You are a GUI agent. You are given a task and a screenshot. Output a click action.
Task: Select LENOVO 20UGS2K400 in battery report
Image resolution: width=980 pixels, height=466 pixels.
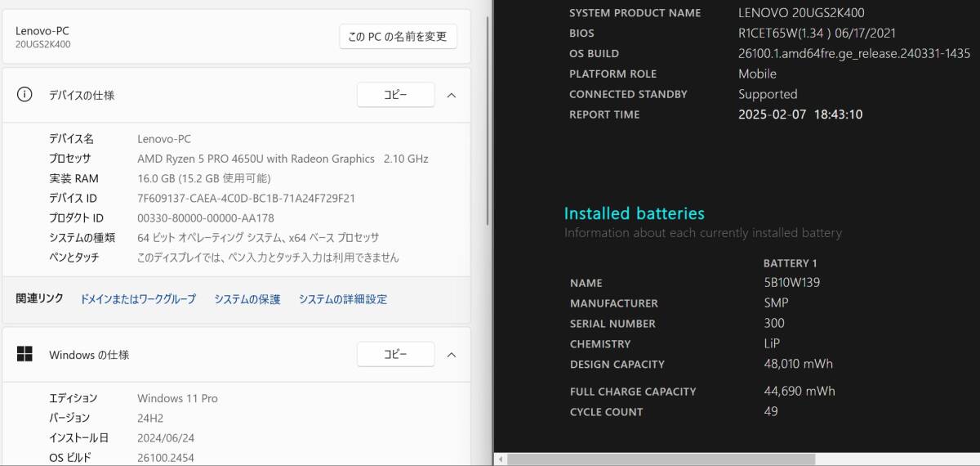[801, 13]
